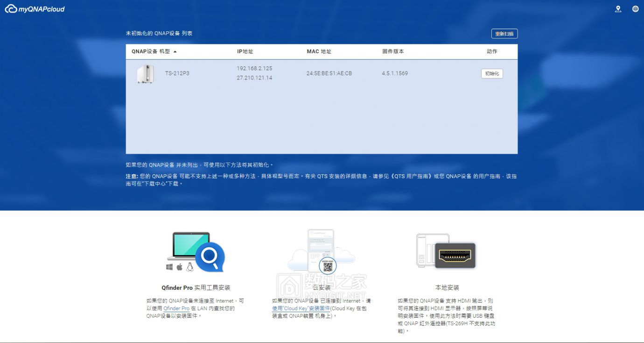Screen dimensions: 644x343
Task: Click the 动作 column header
Action: (x=492, y=51)
